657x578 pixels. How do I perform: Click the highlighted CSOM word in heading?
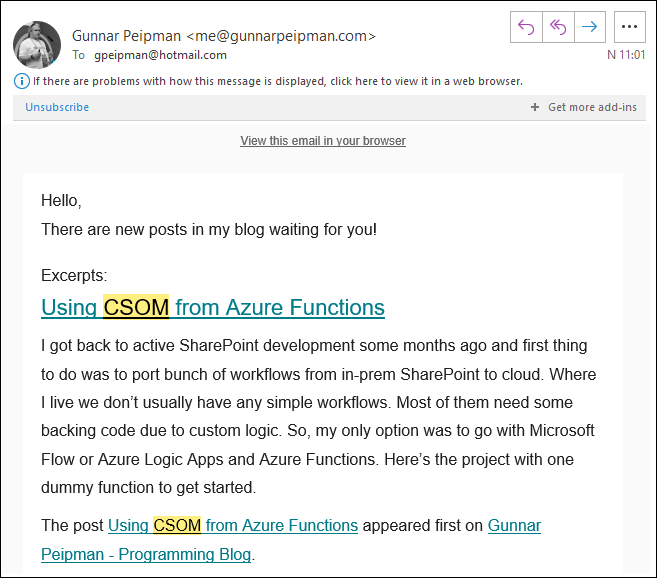click(136, 307)
